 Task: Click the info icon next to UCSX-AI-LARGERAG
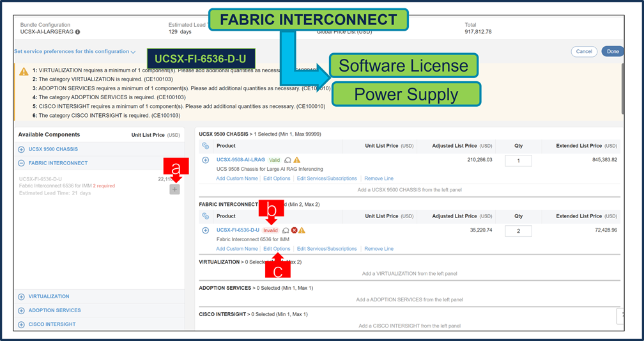coord(78,32)
